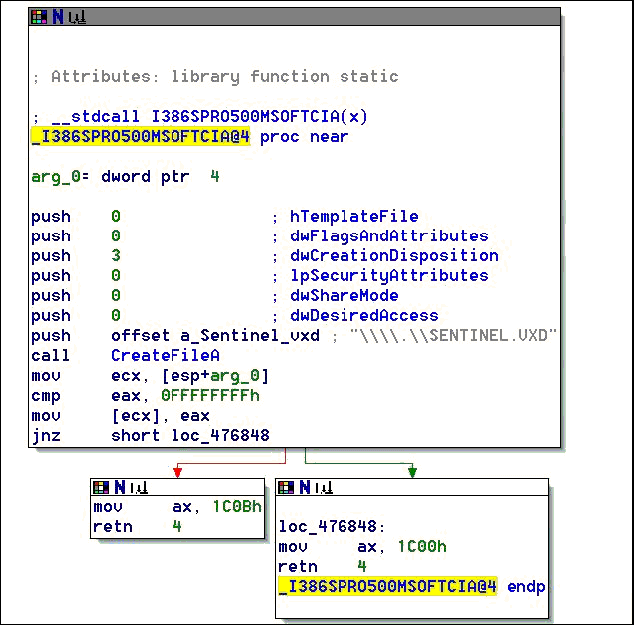Click the color palette icon on the loc_476848 node
The image size is (634, 625).
coord(287,487)
